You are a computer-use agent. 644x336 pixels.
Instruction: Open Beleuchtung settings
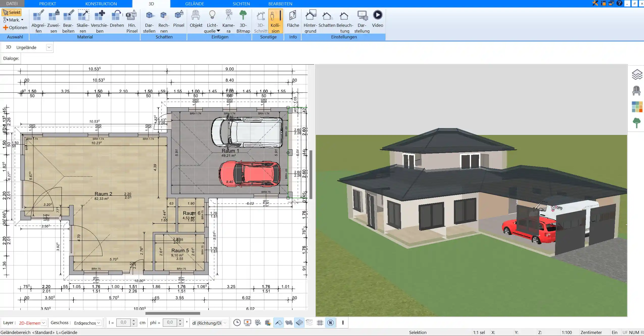point(345,21)
